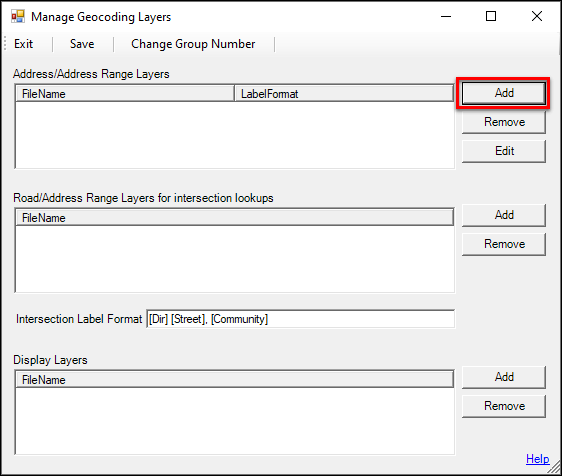Edit the selected Address Range layer
Screen dimensions: 562x476
(x=504, y=151)
